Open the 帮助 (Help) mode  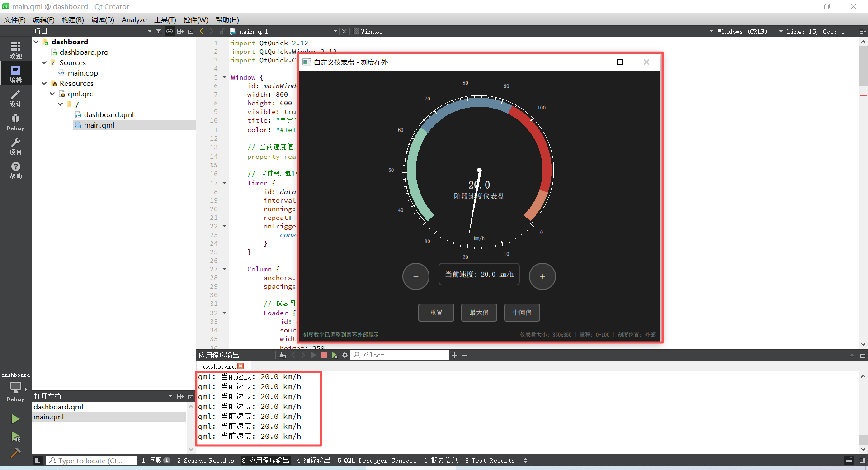(16, 170)
